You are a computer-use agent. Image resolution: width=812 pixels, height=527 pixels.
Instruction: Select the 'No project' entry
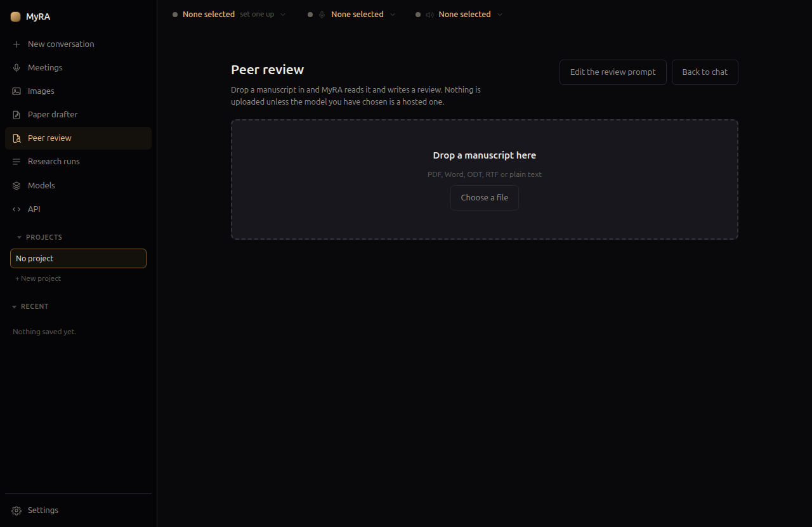(78, 259)
